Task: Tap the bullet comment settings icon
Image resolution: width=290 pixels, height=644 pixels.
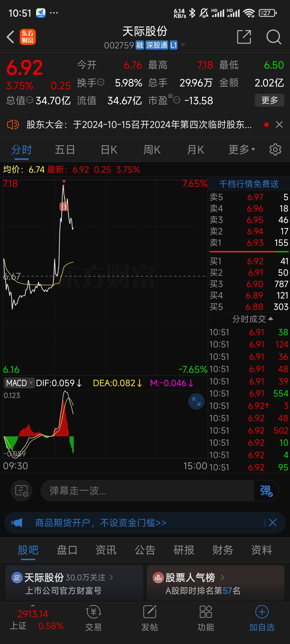Action: [x=22, y=491]
